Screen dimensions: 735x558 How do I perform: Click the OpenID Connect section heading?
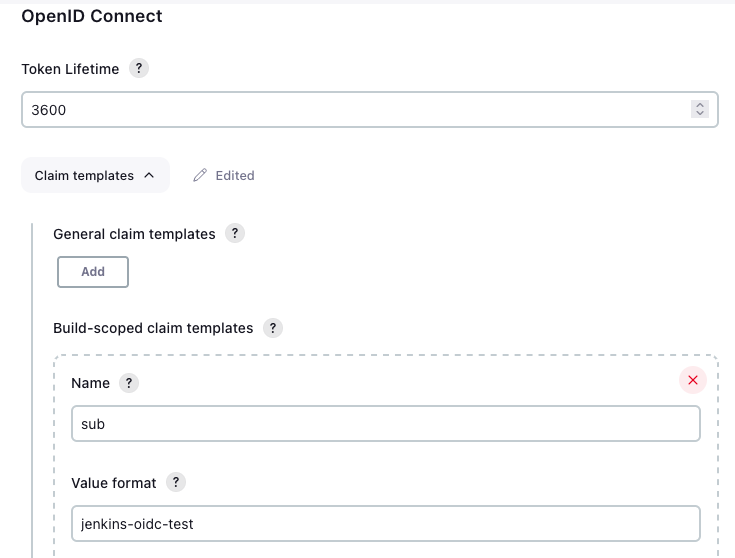point(92,16)
